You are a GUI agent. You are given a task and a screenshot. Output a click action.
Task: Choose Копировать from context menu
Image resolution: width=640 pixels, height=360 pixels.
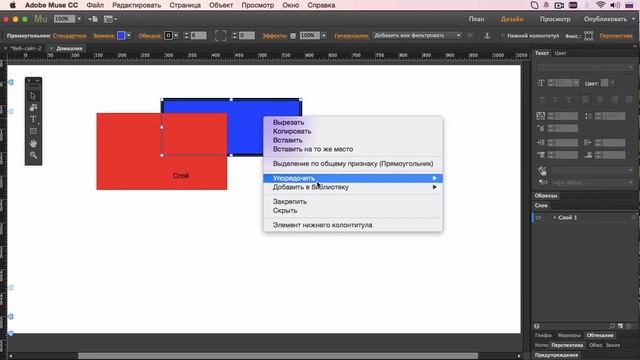point(292,131)
